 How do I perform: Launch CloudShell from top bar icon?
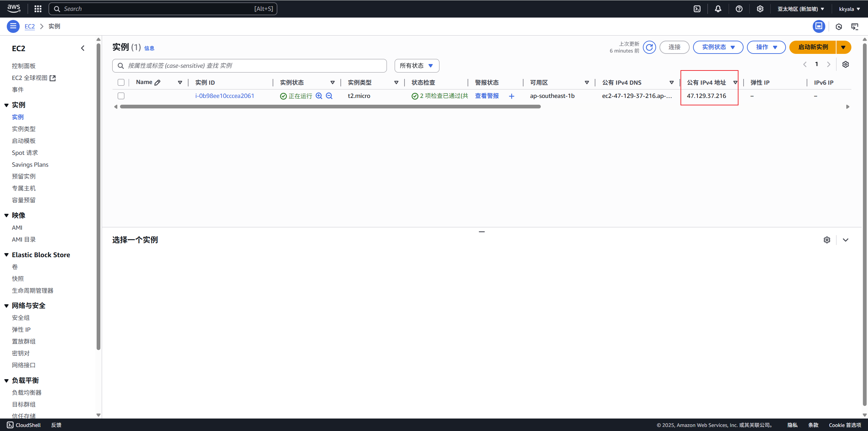coord(697,9)
